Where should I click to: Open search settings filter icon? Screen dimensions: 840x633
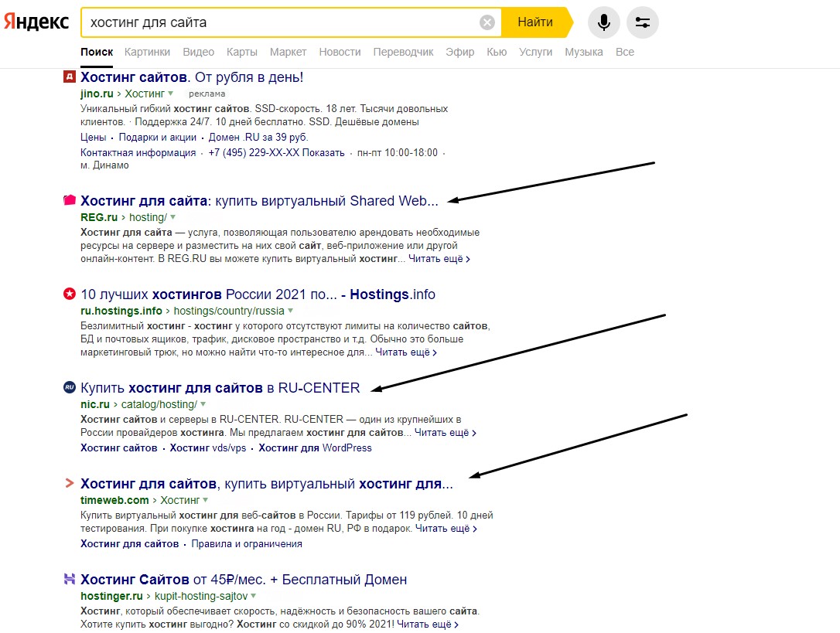click(642, 22)
